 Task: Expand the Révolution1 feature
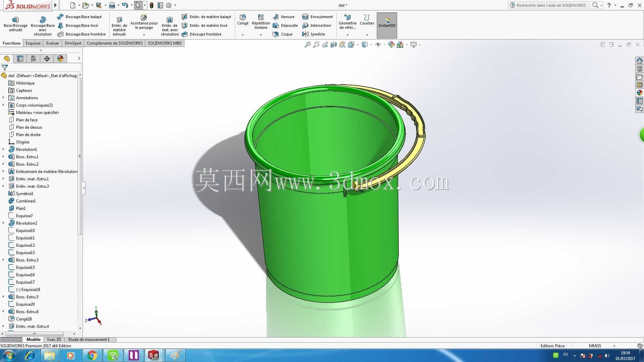click(3, 149)
